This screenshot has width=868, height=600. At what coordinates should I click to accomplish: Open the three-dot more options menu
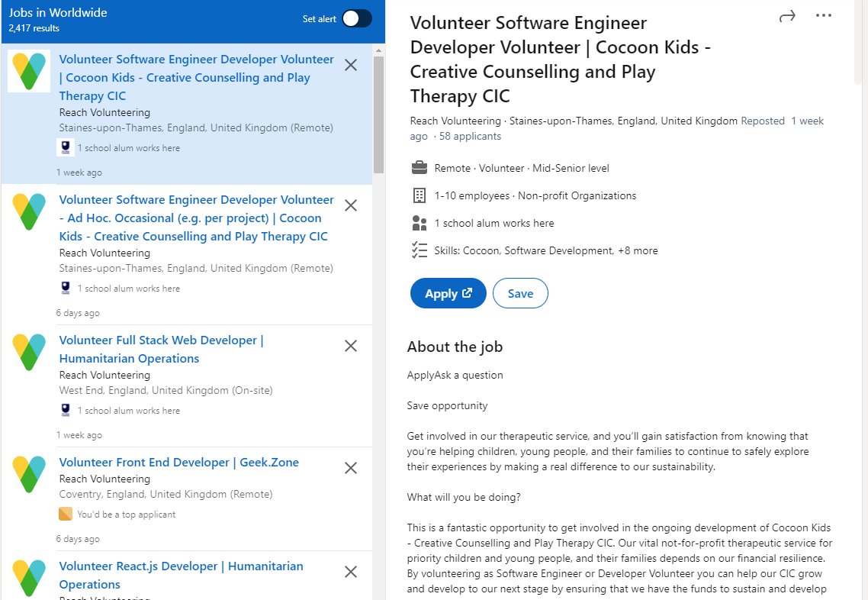[x=824, y=15]
